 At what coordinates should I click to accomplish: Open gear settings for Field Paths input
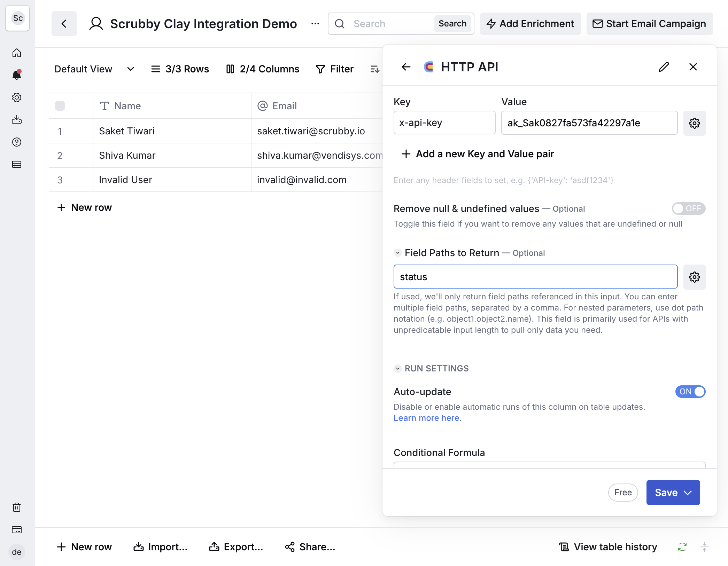point(695,277)
